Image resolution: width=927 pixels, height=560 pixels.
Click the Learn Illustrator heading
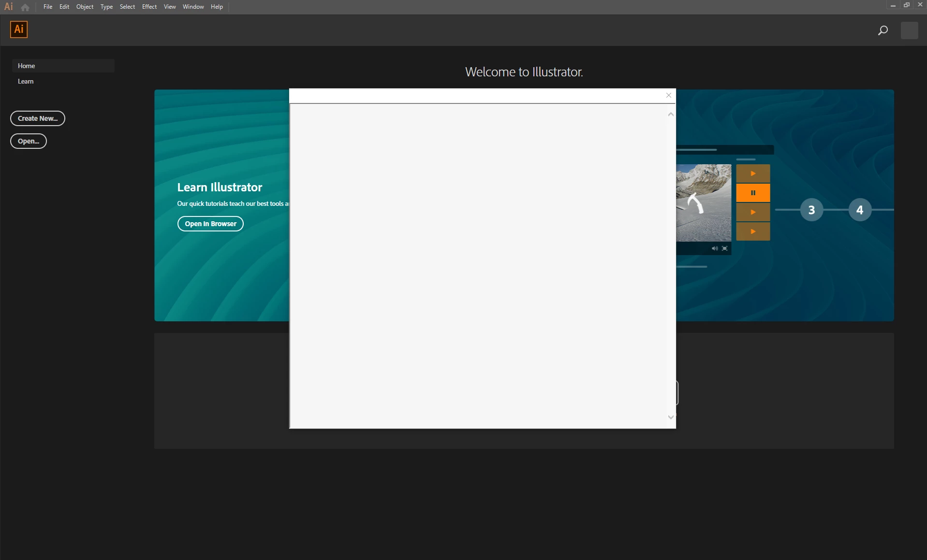coord(220,187)
